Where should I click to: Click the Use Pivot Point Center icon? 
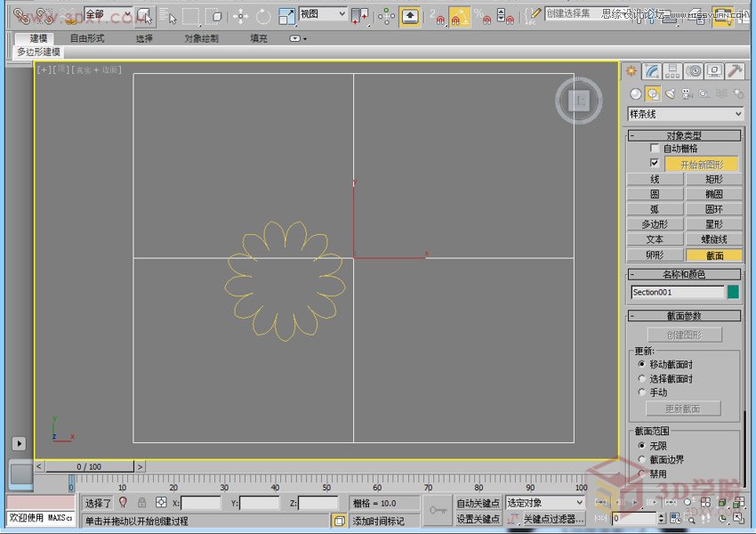tap(360, 16)
